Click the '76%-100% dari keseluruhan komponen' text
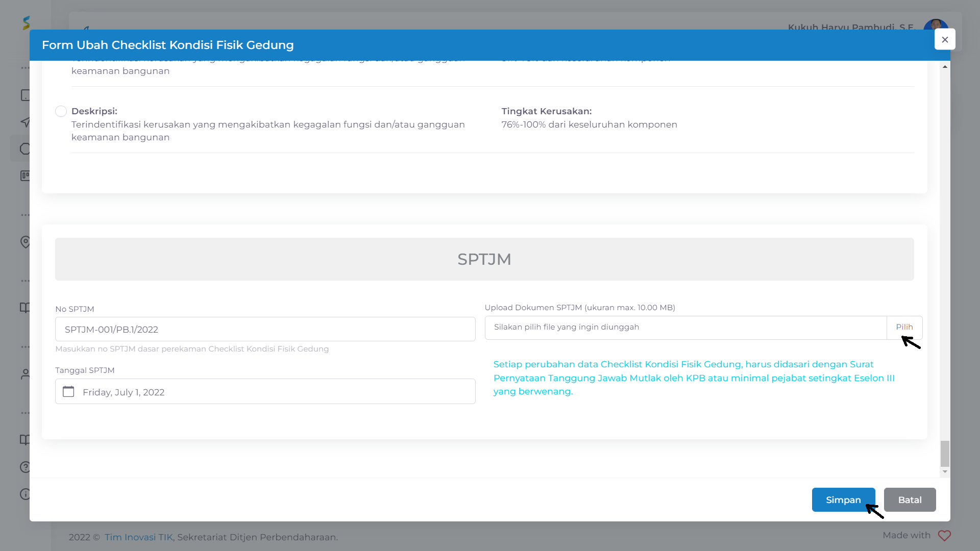The height and width of the screenshot is (551, 980). pos(589,124)
